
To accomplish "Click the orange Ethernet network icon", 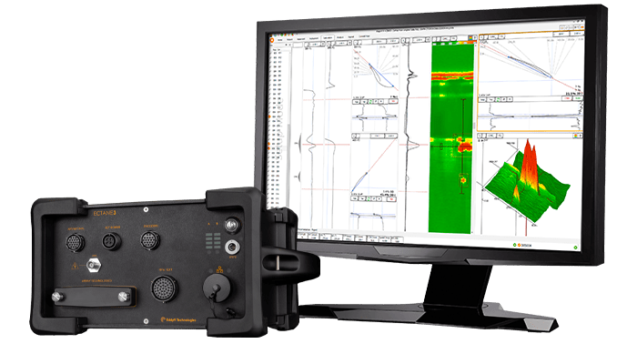I will [219, 270].
